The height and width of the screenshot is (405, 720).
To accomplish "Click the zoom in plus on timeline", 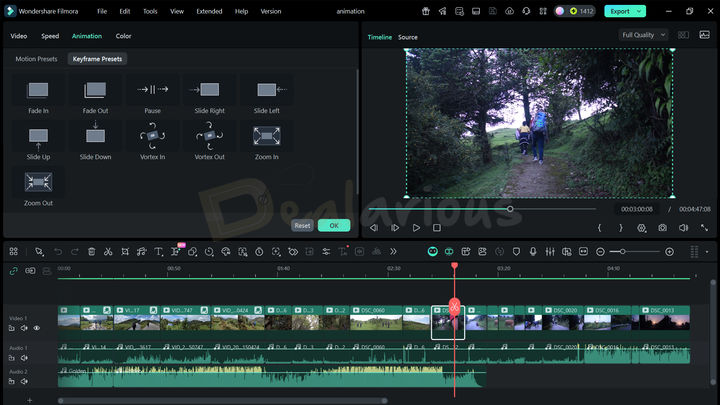I will 669,251.
